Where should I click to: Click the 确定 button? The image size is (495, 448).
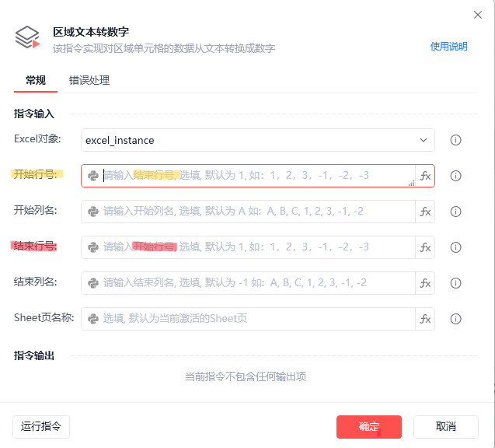pyautogui.click(x=368, y=426)
